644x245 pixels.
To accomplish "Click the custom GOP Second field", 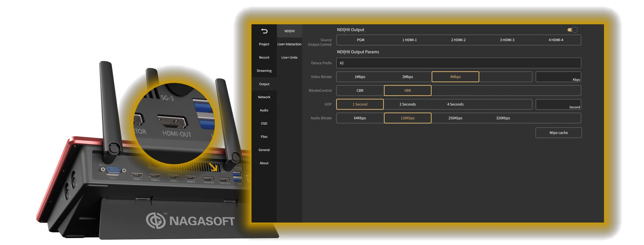I will tap(558, 104).
